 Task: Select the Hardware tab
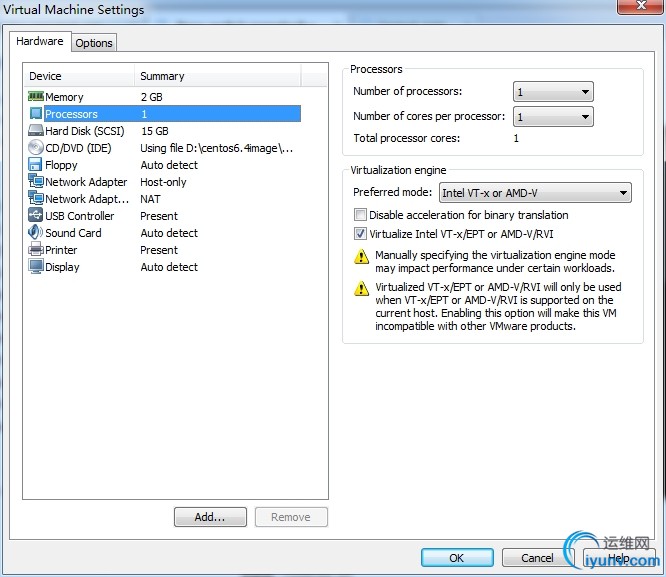point(40,41)
